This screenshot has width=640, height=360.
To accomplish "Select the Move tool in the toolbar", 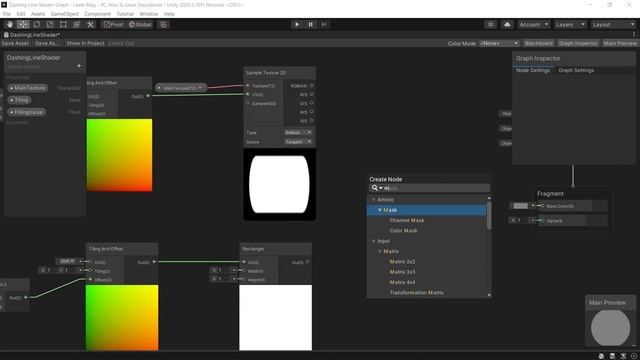I will pos(23,24).
